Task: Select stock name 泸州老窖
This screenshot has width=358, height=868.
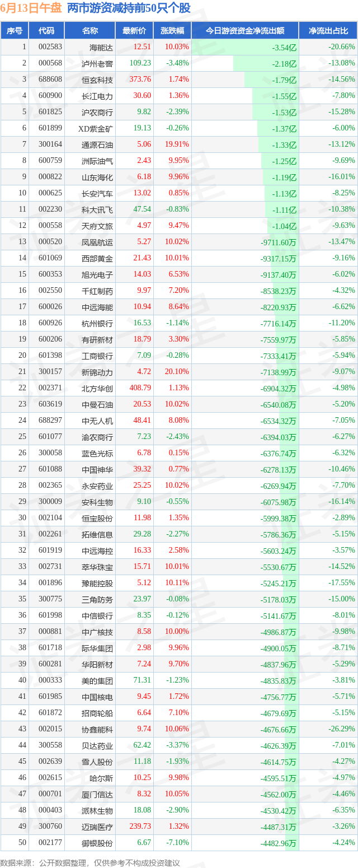Action: 97,64
